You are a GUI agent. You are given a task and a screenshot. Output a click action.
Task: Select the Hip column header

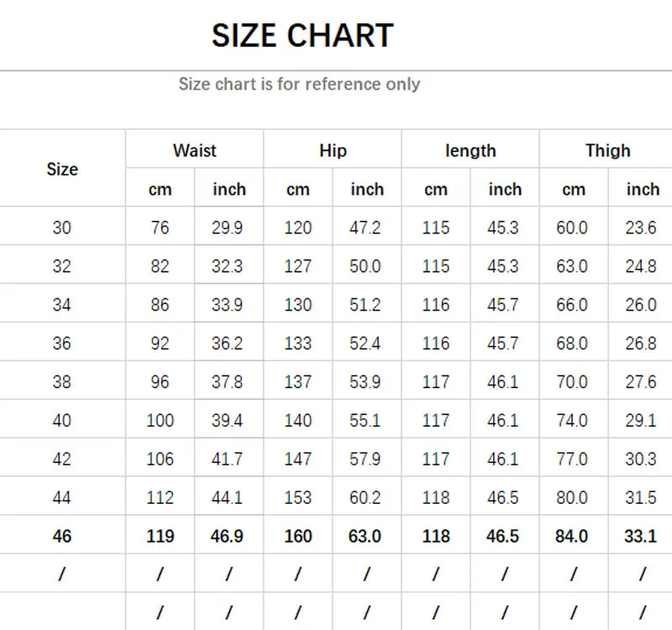(x=333, y=151)
